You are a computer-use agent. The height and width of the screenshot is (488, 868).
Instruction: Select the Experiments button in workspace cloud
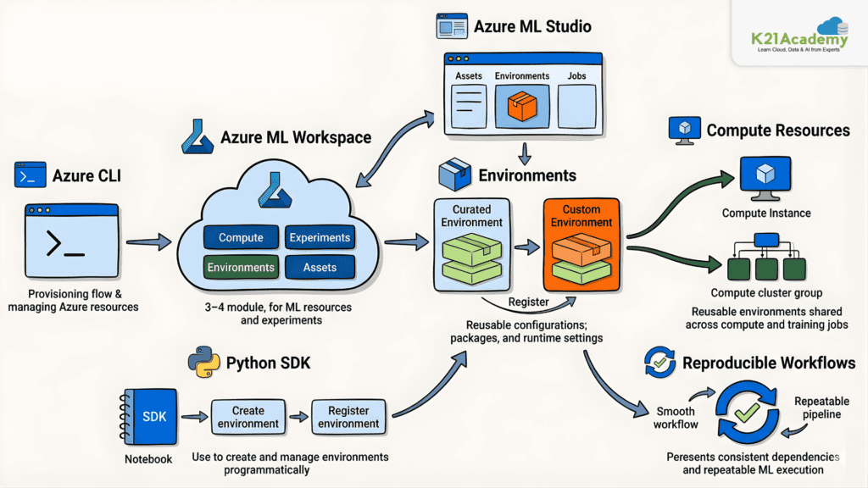tap(320, 237)
